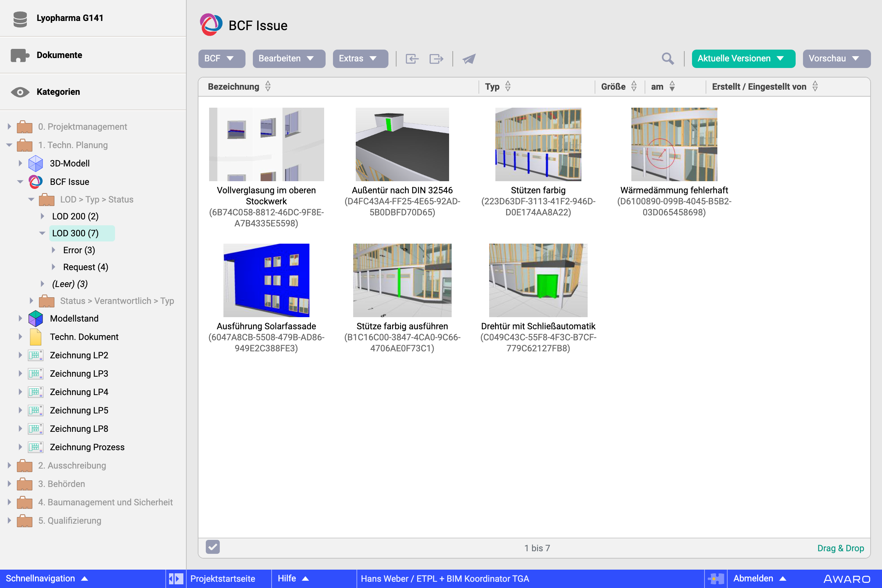The image size is (882, 588).
Task: Open the Ausführung Solarfassade thumbnail
Action: click(266, 280)
